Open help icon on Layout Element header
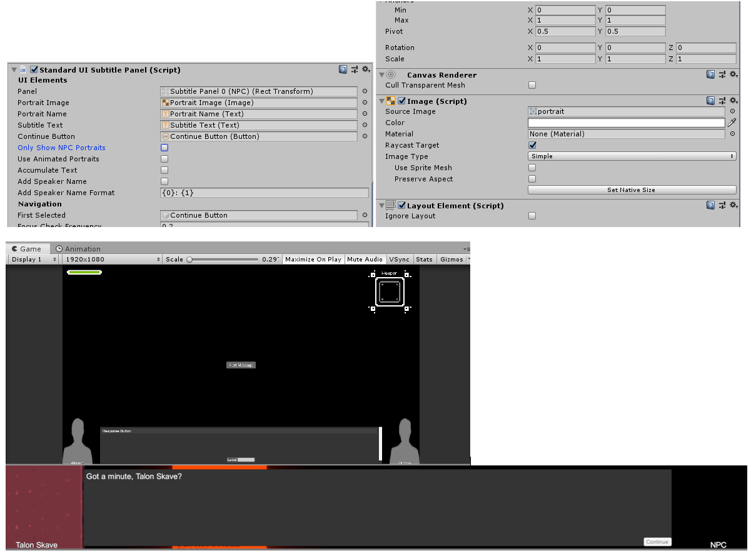The height and width of the screenshot is (558, 756). pyautogui.click(x=710, y=205)
